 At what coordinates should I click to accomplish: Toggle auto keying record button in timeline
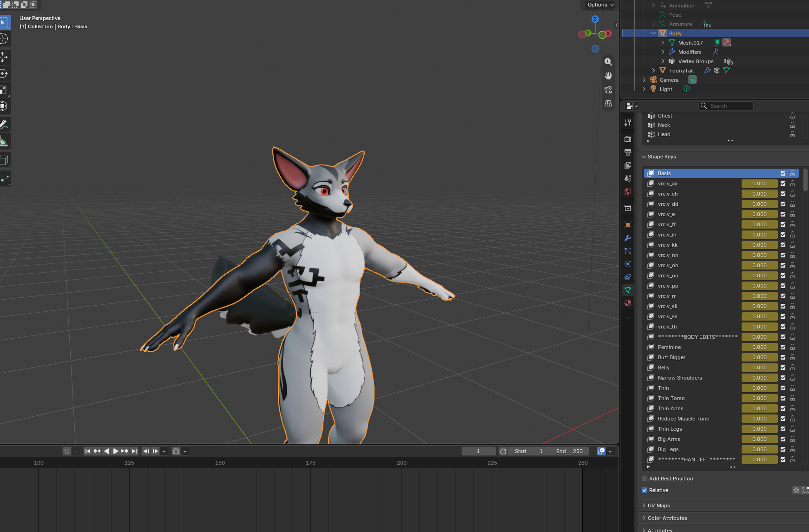click(x=67, y=451)
